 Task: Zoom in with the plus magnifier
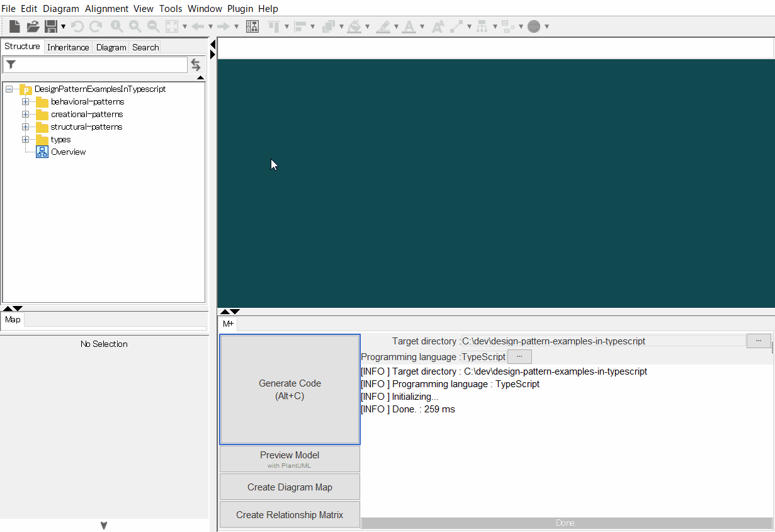135,26
